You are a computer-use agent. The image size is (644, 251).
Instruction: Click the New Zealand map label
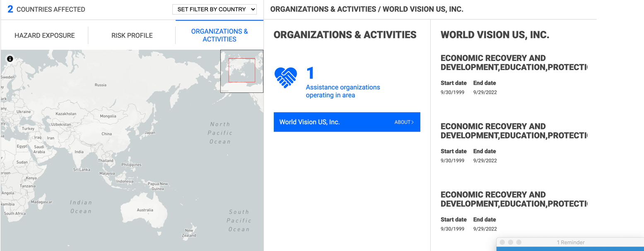click(189, 233)
